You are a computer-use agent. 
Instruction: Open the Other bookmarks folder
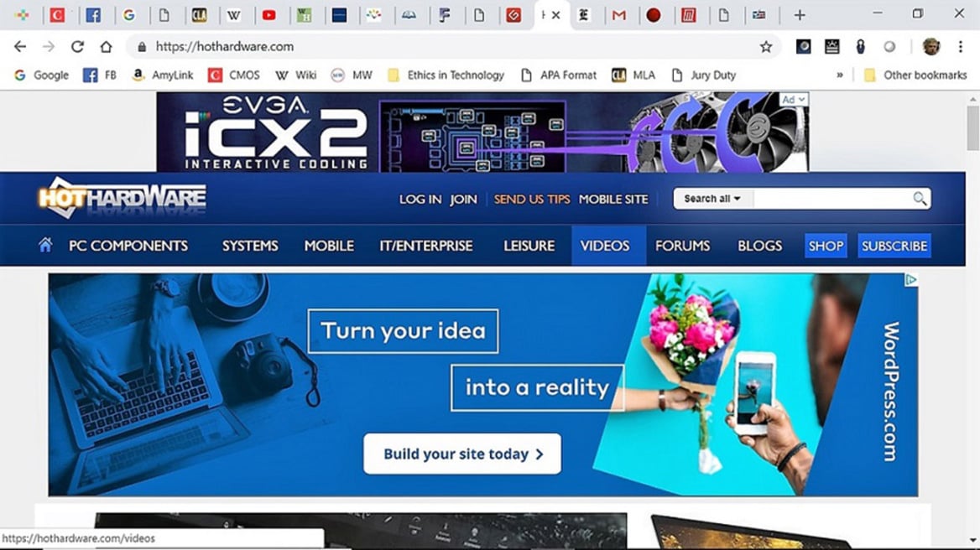(x=915, y=75)
